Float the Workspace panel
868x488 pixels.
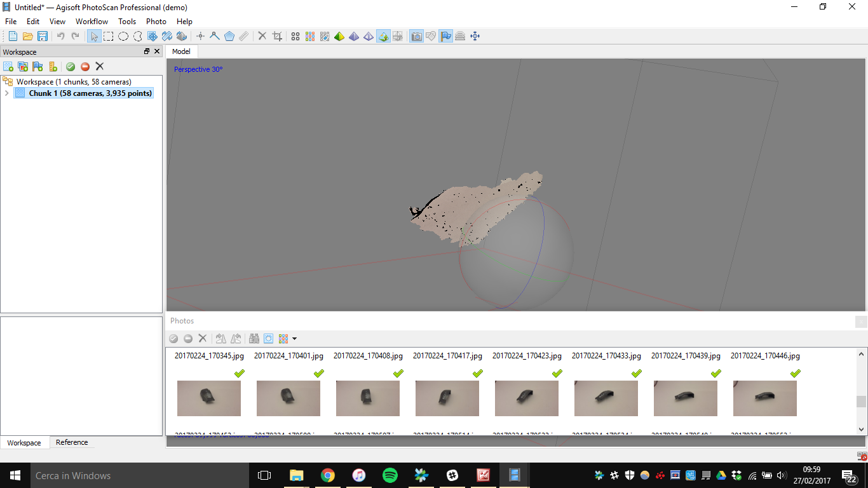click(x=147, y=51)
